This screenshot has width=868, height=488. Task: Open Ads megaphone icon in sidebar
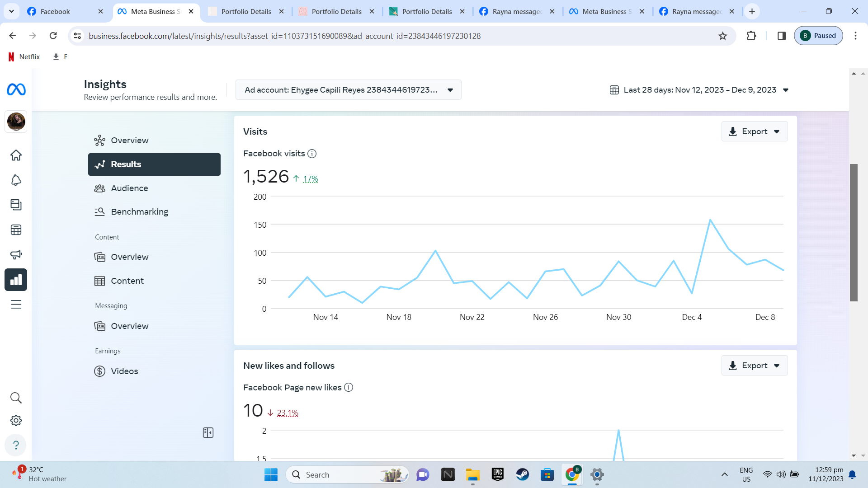pyautogui.click(x=16, y=255)
